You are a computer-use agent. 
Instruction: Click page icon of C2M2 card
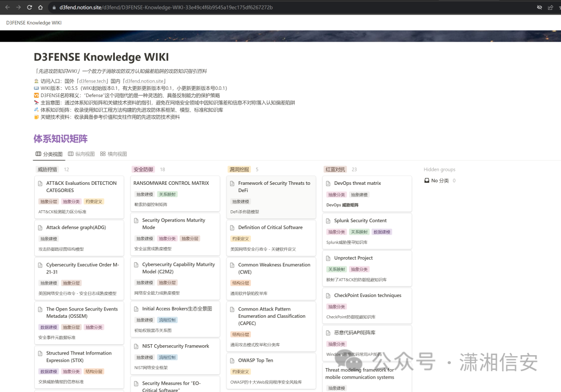[x=136, y=265]
